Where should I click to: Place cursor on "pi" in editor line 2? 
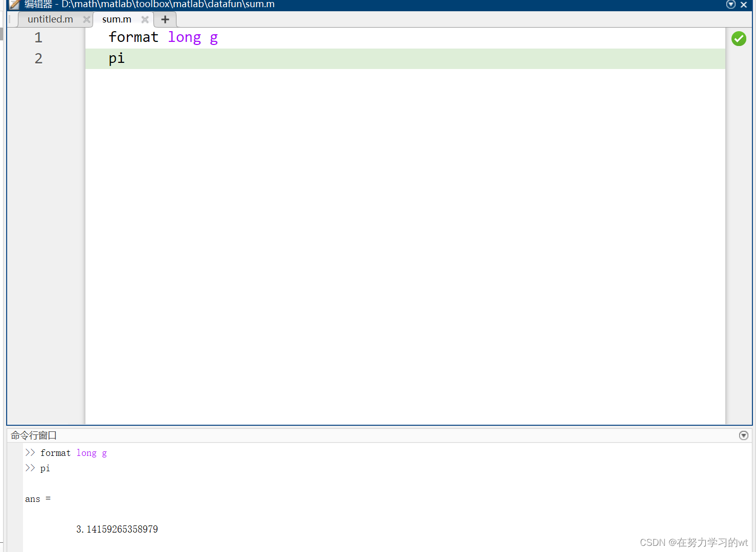117,58
